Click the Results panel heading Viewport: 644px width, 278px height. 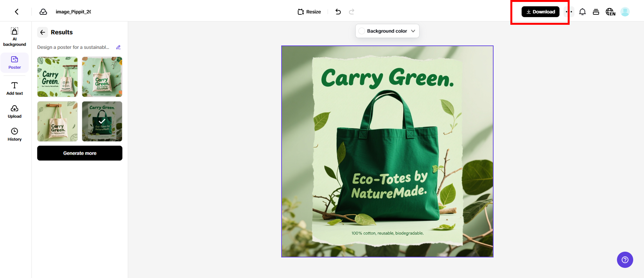coord(62,32)
